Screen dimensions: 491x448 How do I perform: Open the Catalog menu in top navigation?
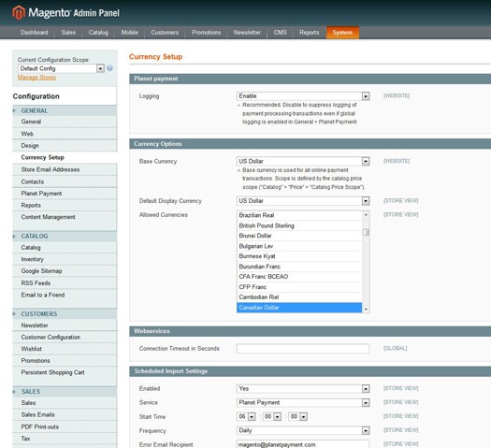98,33
